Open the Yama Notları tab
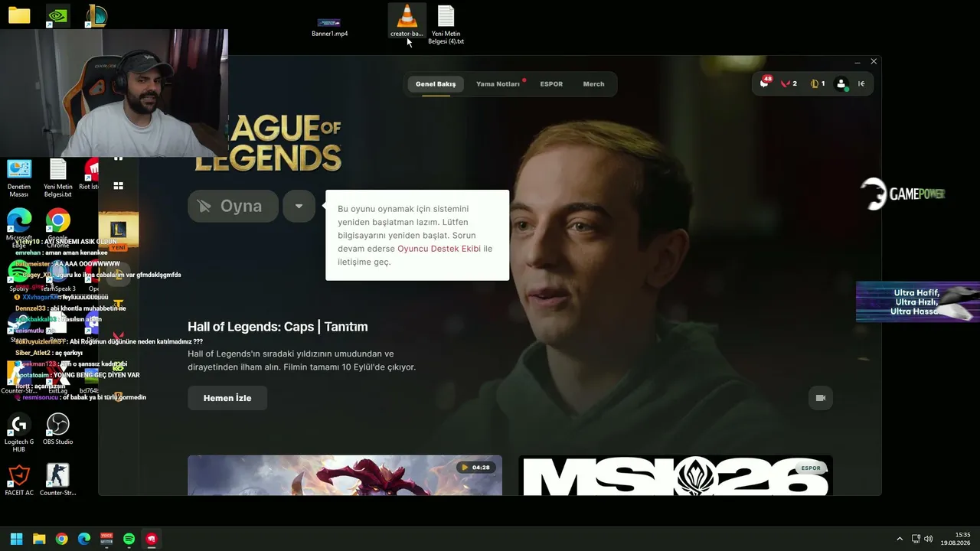 point(498,84)
